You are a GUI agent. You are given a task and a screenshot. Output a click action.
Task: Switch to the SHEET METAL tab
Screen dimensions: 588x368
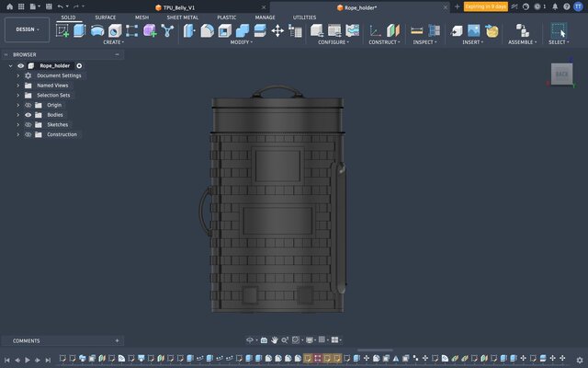click(183, 17)
